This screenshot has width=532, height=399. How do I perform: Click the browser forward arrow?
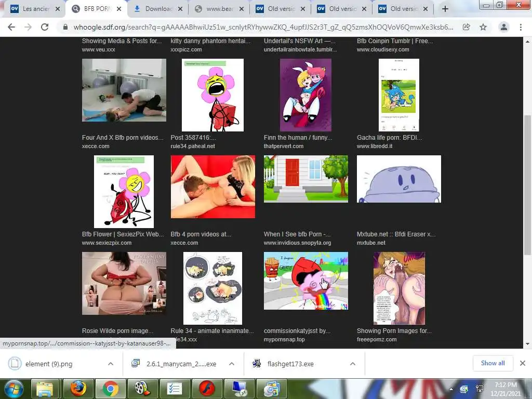pyautogui.click(x=28, y=27)
